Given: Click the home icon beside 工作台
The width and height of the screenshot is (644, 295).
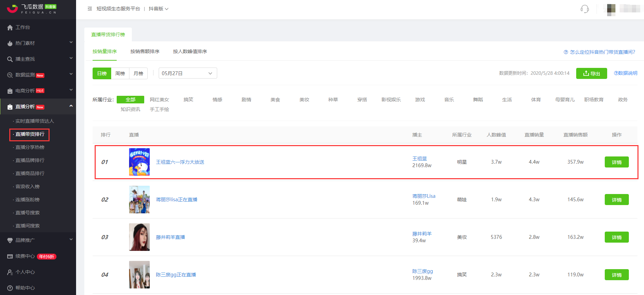Looking at the screenshot, I should click(10, 28).
